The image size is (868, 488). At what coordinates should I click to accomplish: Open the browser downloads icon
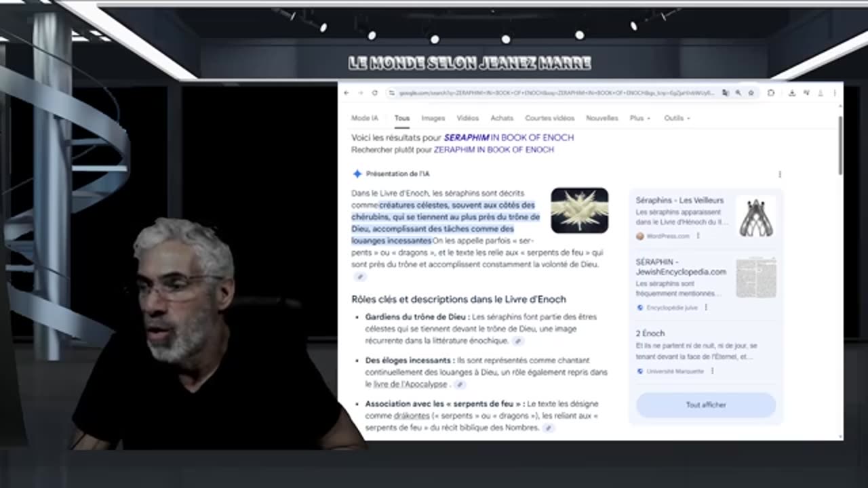coord(792,93)
